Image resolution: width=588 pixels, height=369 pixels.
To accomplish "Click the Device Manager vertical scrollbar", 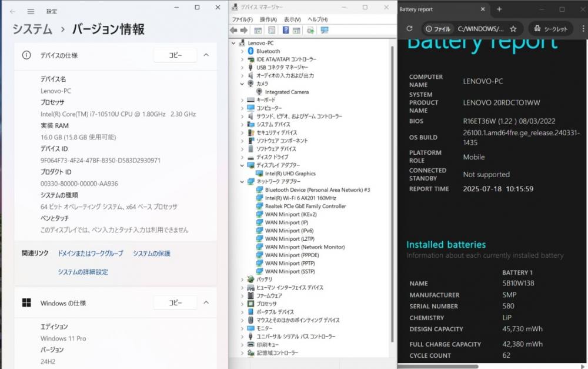I will 392,194.
